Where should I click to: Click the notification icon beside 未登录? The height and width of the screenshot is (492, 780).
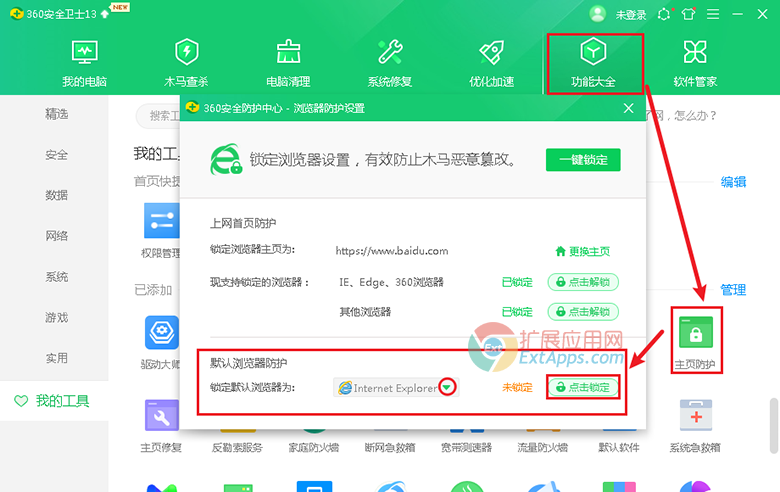664,14
